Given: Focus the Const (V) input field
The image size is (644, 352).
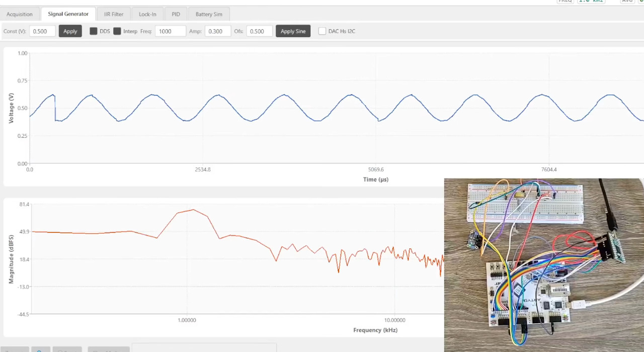Looking at the screenshot, I should pos(42,31).
